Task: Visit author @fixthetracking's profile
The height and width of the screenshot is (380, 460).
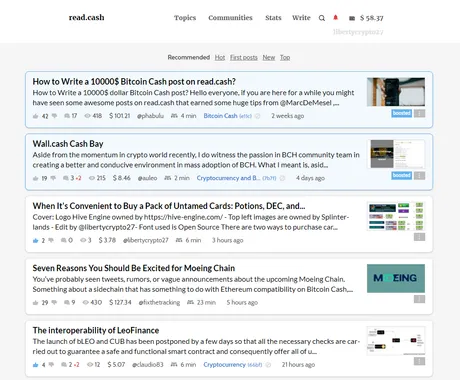Action: (159, 303)
